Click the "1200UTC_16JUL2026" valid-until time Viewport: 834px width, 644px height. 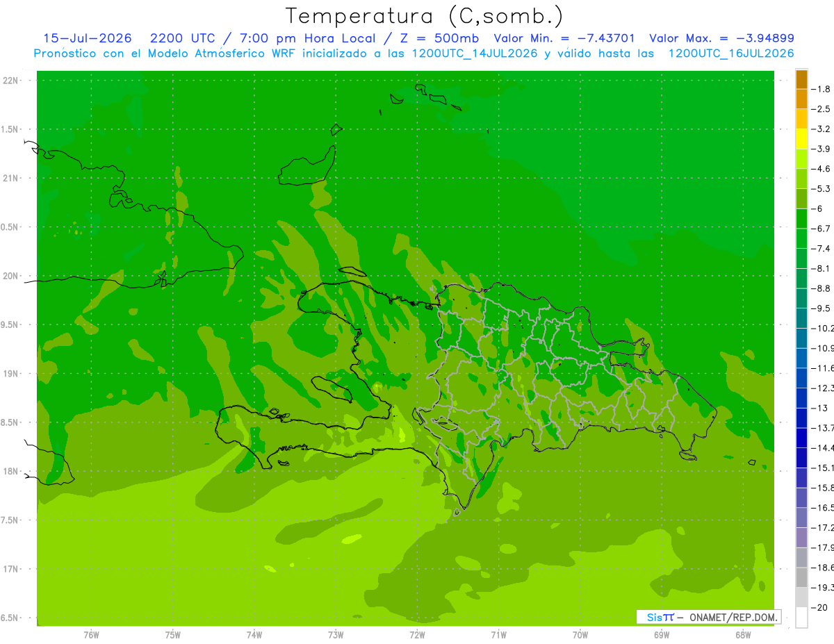pos(730,53)
